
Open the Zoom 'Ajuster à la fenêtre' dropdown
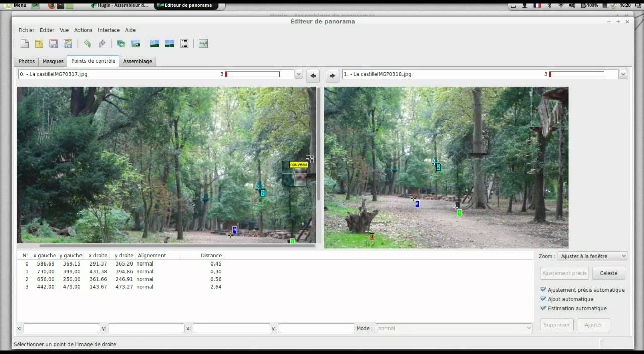(x=592, y=256)
